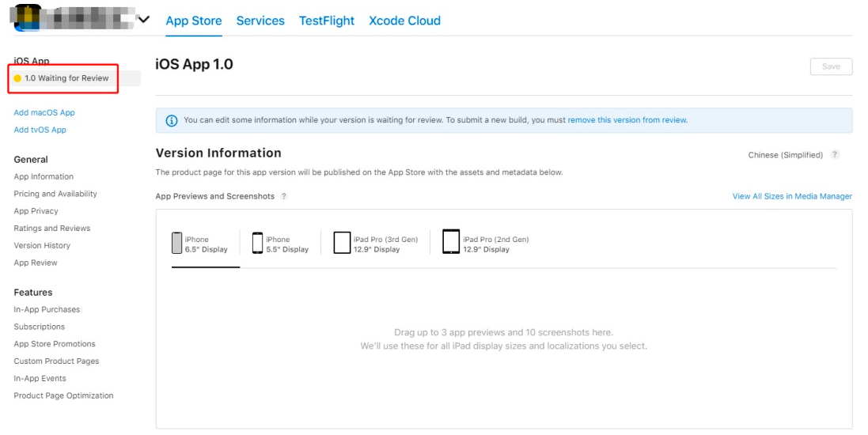Select 1.0 Waiting for Review version
The width and height of the screenshot is (868, 435).
point(75,78)
